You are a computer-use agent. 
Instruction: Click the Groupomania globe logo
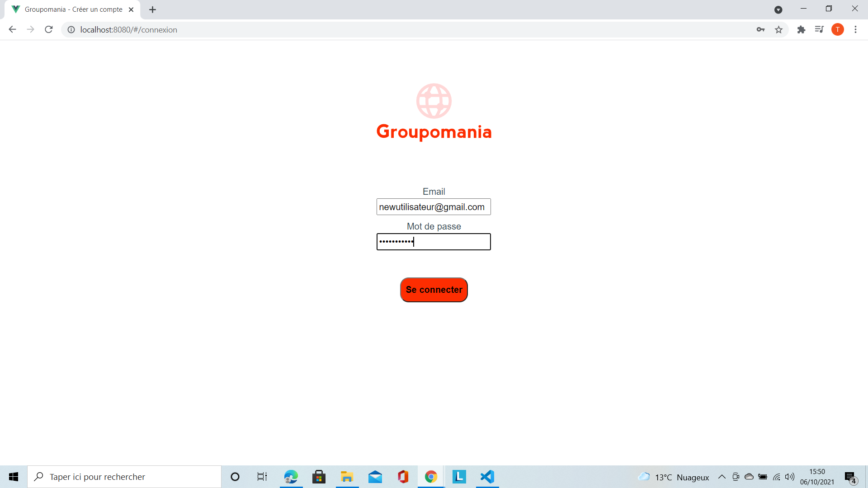[434, 101]
